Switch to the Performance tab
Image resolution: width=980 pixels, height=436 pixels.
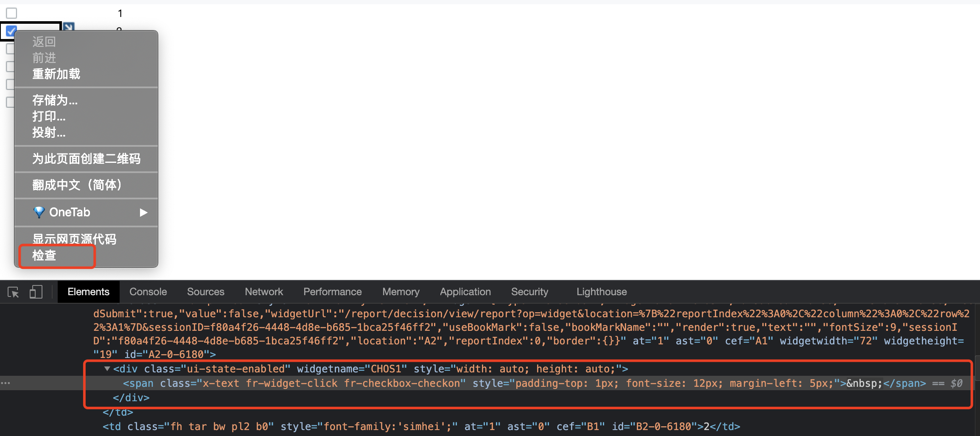(332, 292)
